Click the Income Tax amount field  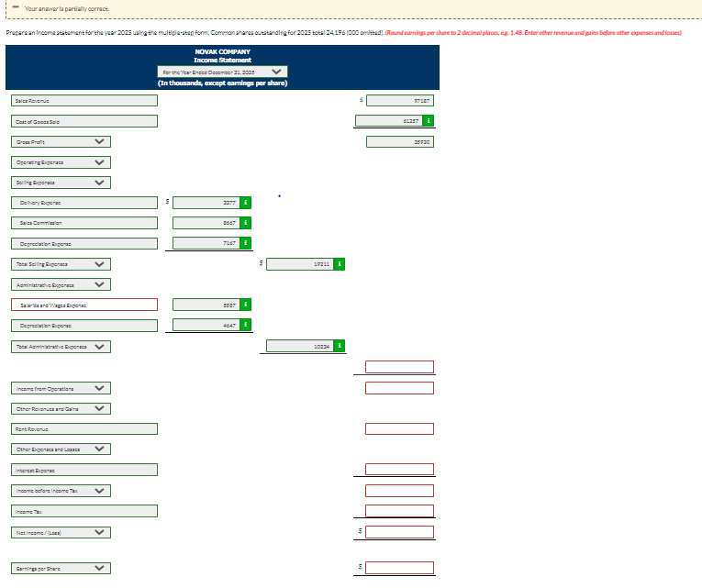399,511
